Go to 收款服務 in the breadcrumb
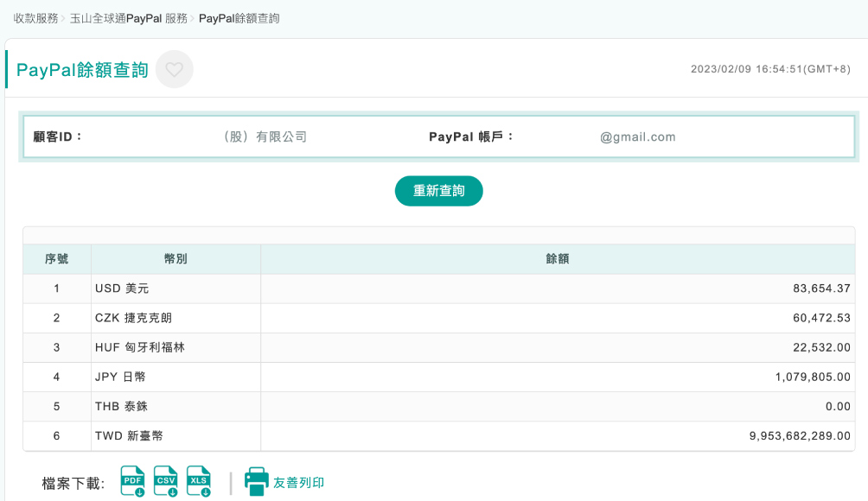868x501 pixels. tap(35, 18)
